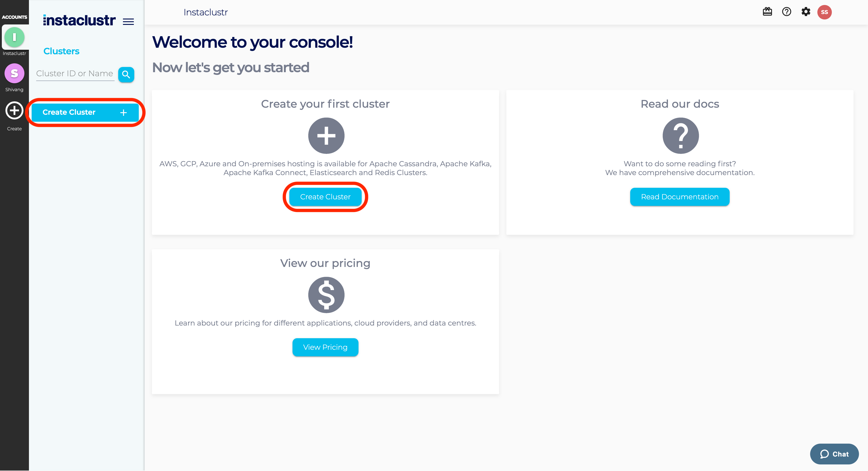Click the gift box icon in header
This screenshot has width=868, height=471.
coord(767,12)
